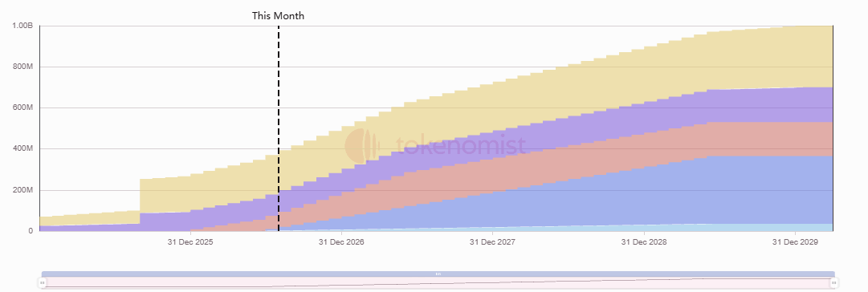This screenshot has width=868, height=292.
Task: Click the tokenomist watermark text
Action: [461, 146]
